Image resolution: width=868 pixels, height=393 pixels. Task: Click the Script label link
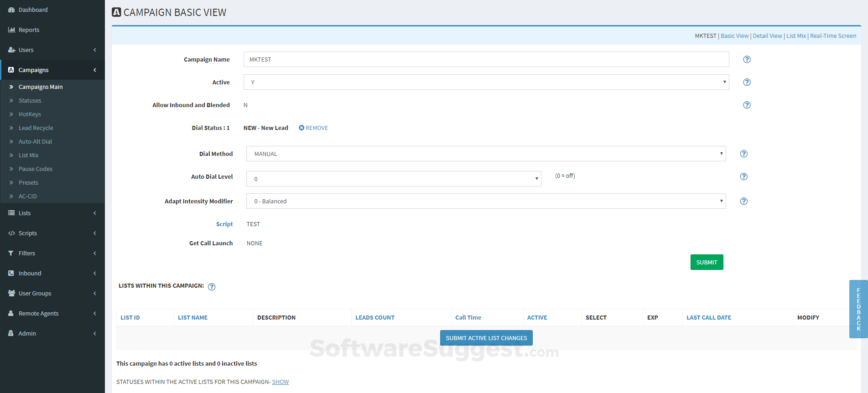click(224, 224)
